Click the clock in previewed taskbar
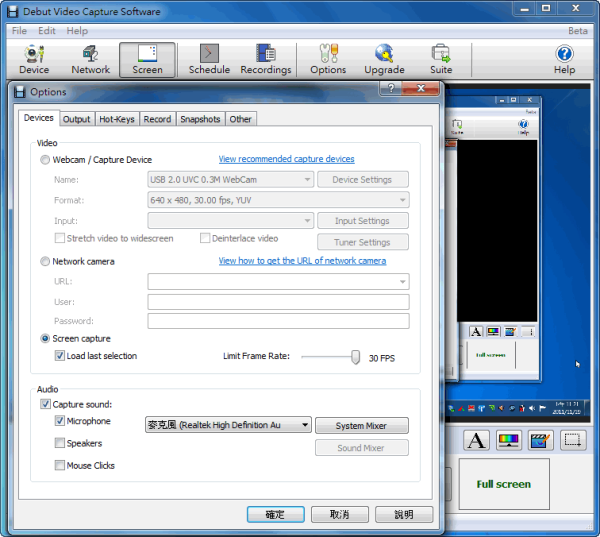 [567, 408]
